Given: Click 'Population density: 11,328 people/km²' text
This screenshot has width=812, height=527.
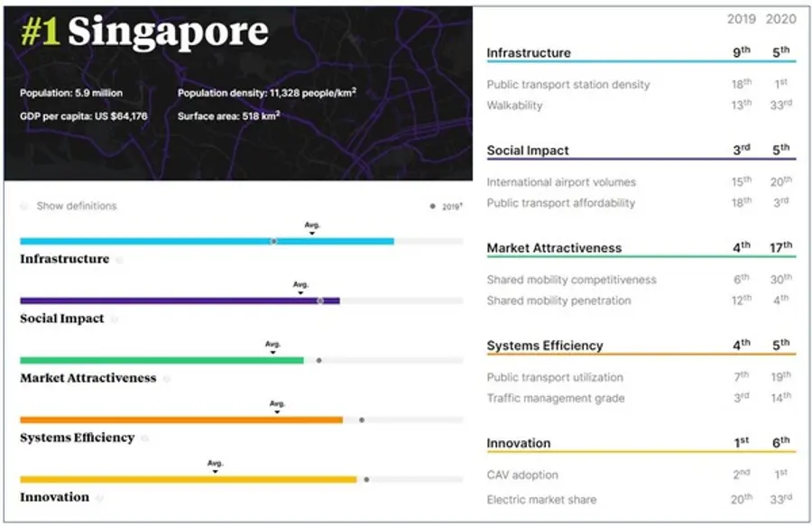Looking at the screenshot, I should (x=267, y=93).
